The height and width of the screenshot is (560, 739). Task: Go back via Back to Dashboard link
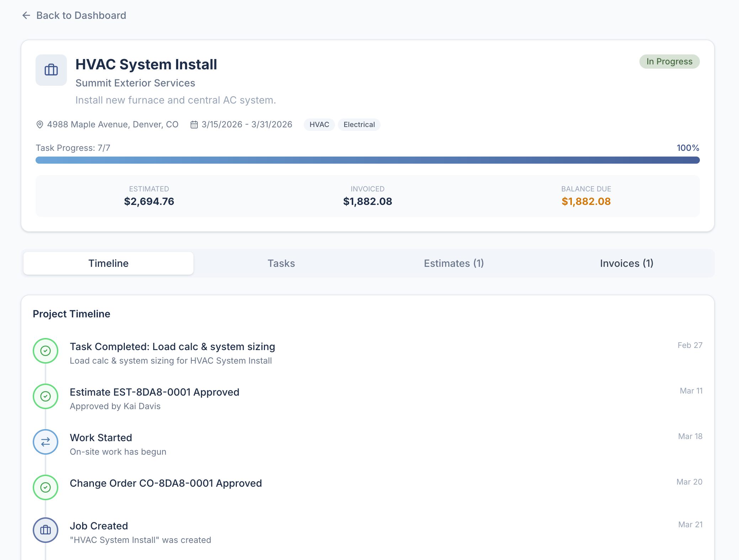point(74,15)
